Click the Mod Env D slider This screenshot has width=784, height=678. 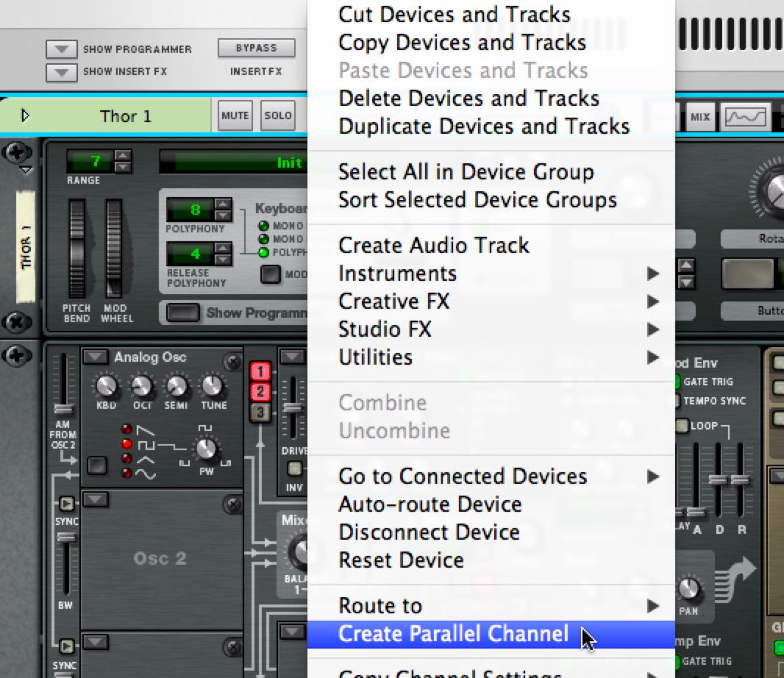[x=719, y=480]
